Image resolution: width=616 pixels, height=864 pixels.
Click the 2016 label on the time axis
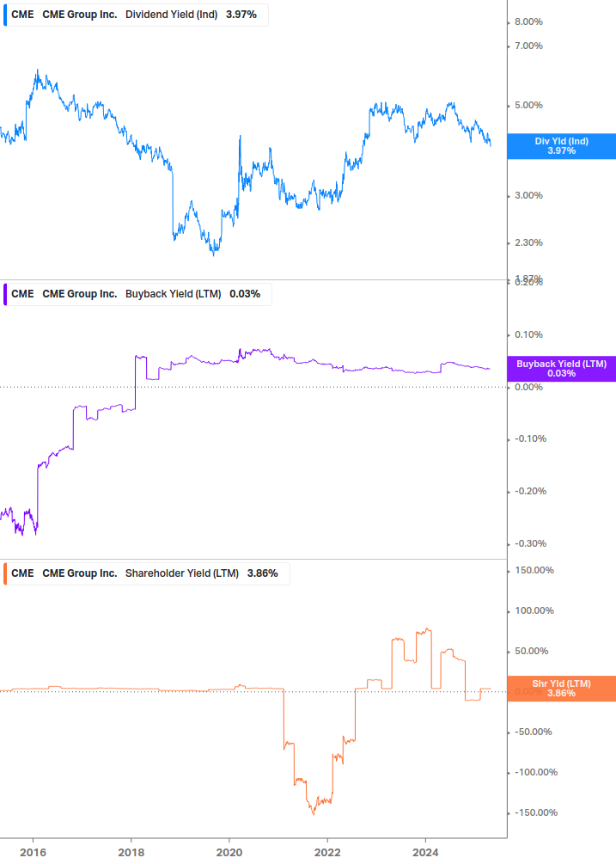(33, 853)
